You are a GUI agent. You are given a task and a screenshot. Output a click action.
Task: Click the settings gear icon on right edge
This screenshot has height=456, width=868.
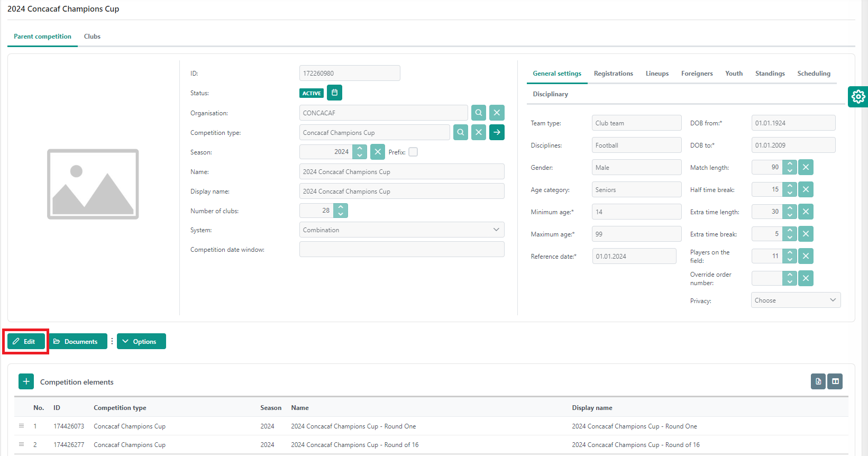(858, 97)
